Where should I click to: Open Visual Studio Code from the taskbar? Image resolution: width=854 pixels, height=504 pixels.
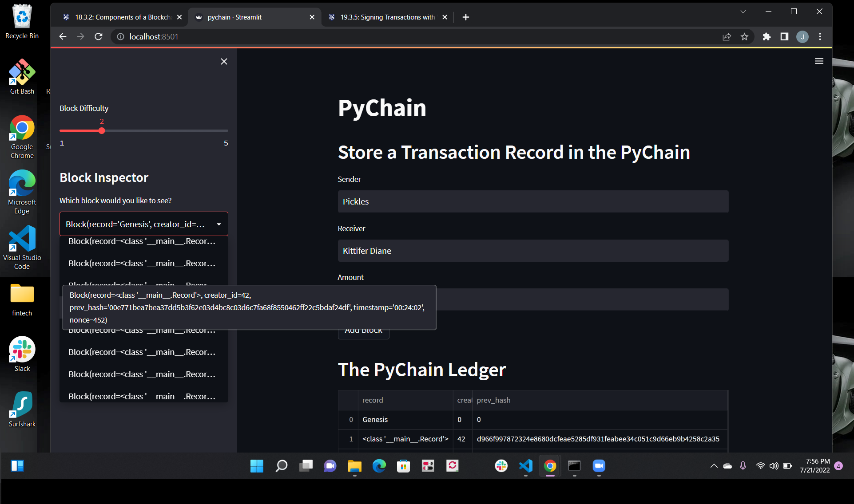click(525, 466)
